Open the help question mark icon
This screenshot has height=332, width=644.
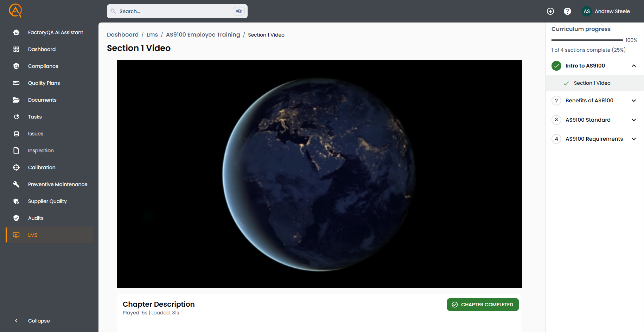coord(567,11)
